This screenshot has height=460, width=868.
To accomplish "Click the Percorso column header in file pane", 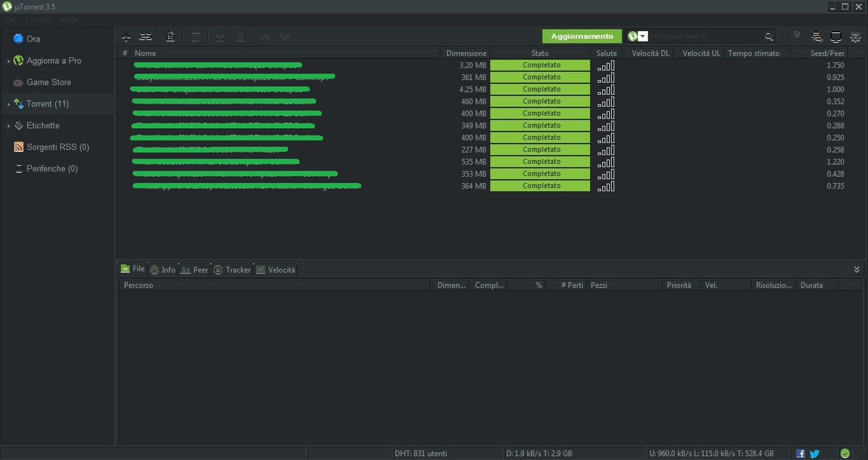I will 275,285.
